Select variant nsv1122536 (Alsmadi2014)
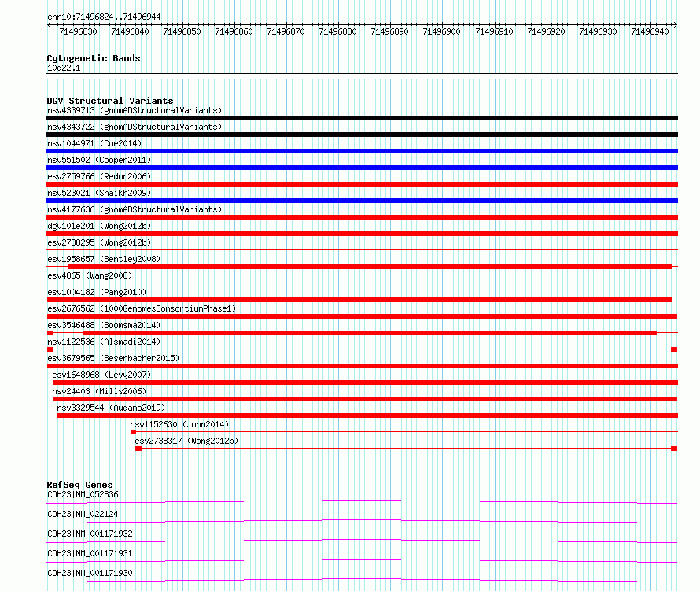 (x=104, y=342)
